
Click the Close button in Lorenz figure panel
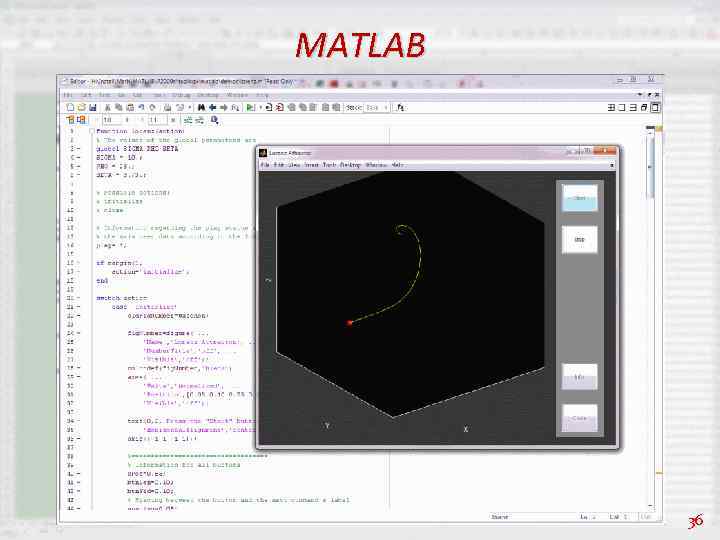579,418
